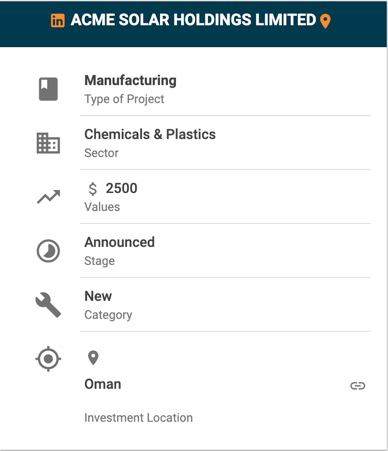Click the crosshair location target icon
The image size is (388, 451).
click(x=48, y=359)
